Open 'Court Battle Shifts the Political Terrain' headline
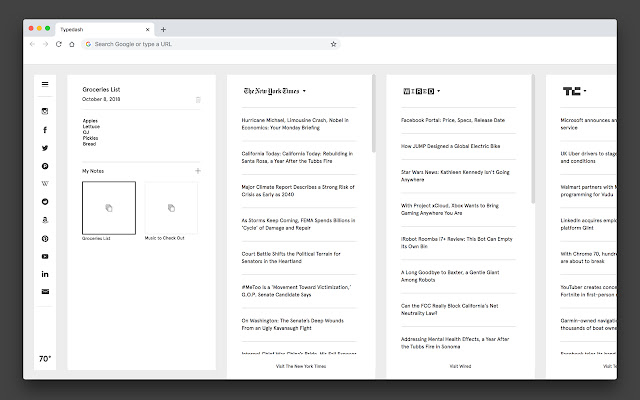This screenshot has height=400, width=640. pos(291,257)
